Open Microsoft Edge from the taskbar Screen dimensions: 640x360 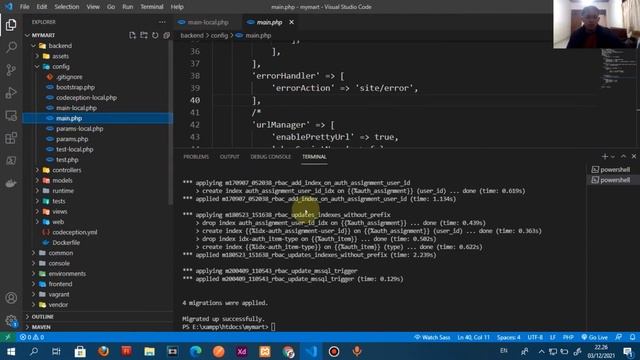point(196,351)
